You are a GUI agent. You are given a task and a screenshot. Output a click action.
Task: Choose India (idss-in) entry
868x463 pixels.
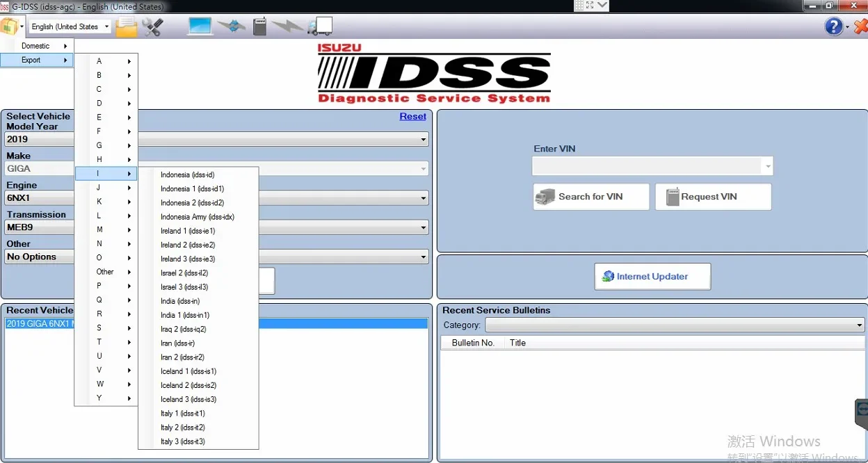pos(199,301)
